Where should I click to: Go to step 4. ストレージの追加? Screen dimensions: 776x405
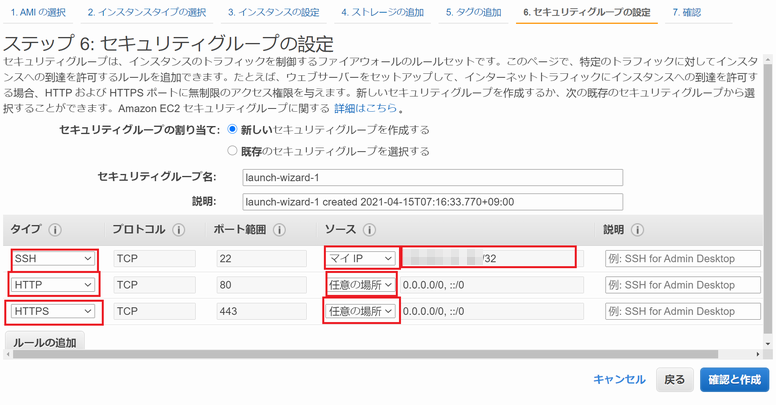(383, 12)
